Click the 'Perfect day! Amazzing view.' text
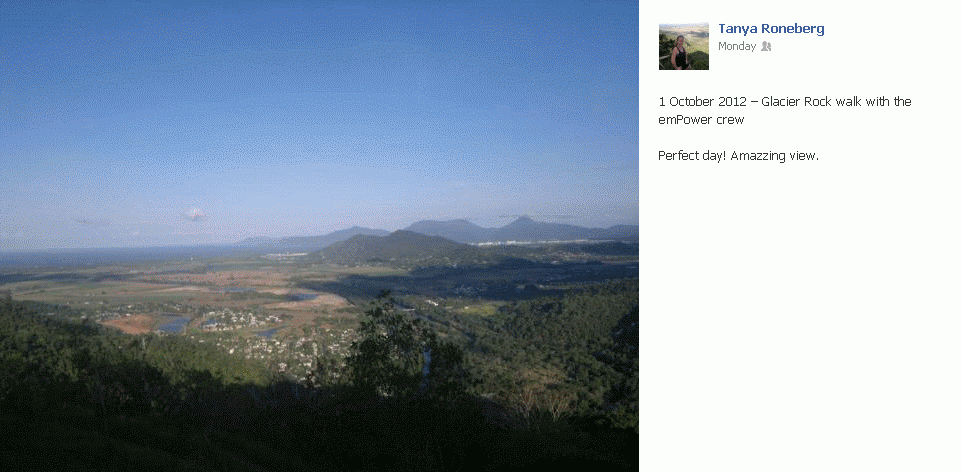 coord(739,156)
